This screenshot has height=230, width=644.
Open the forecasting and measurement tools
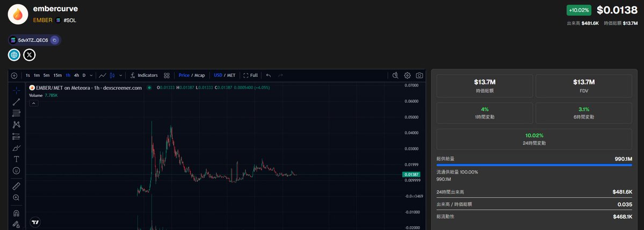(17, 136)
